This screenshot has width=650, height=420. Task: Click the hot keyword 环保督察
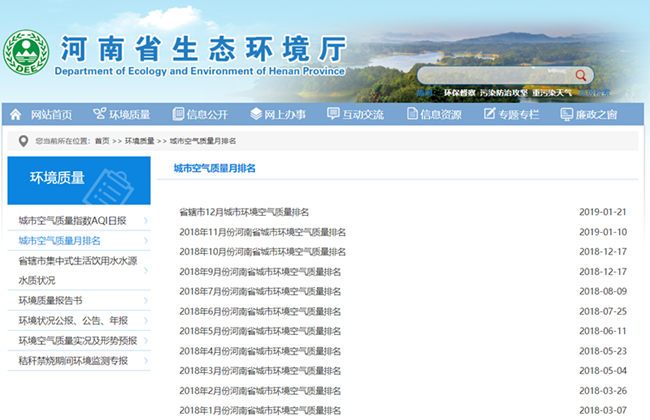459,93
